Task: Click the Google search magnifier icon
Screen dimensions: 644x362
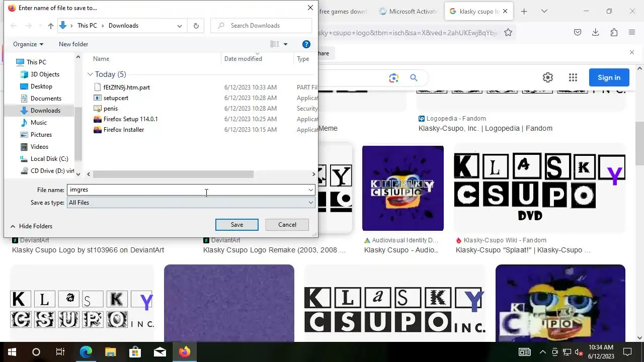Action: click(x=414, y=78)
